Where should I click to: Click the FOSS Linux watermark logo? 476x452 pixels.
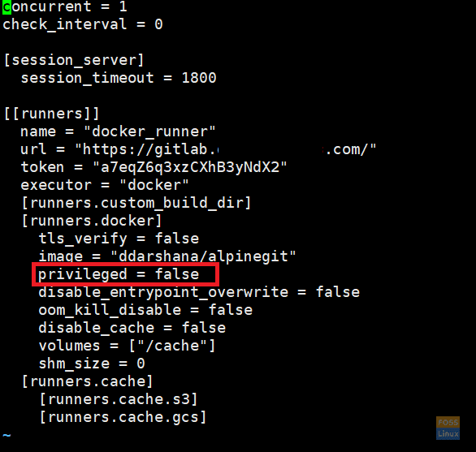coord(448,428)
